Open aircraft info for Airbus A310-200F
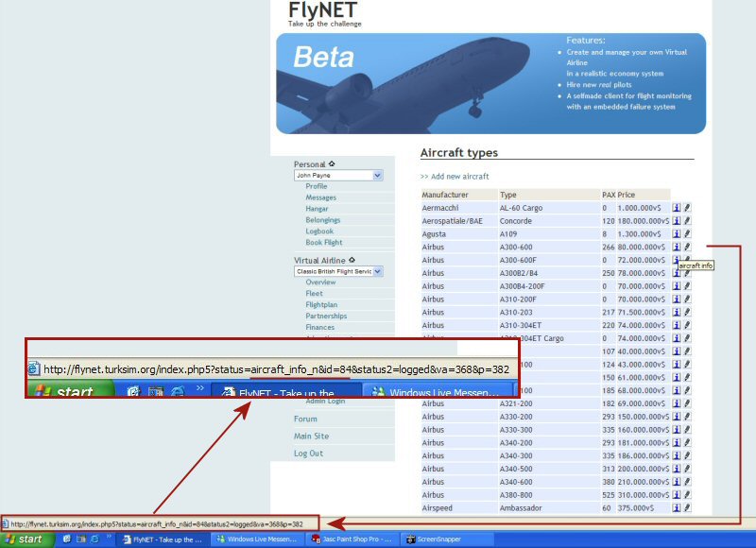This screenshot has width=756, height=548. click(677, 299)
